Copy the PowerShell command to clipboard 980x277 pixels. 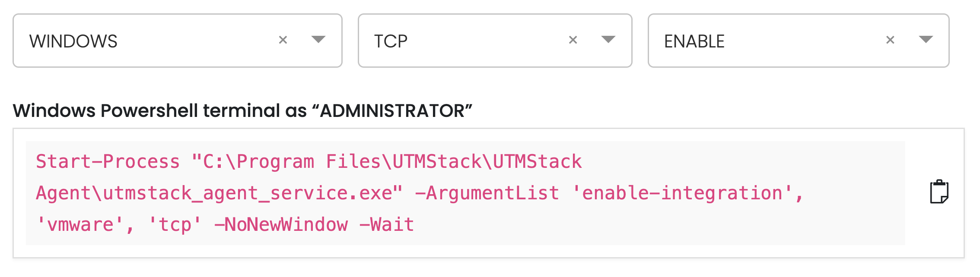pos(939,192)
